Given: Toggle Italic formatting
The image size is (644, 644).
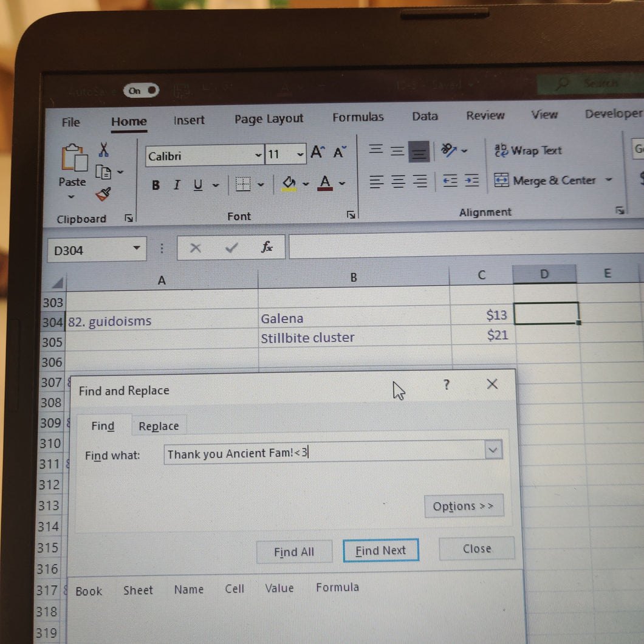Looking at the screenshot, I should pyautogui.click(x=177, y=185).
